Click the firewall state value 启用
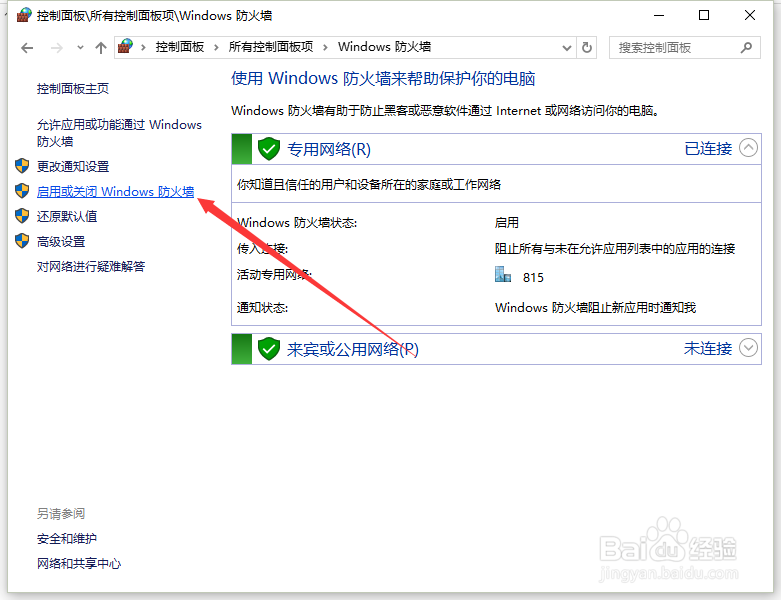781x600 pixels. pyautogui.click(x=507, y=222)
